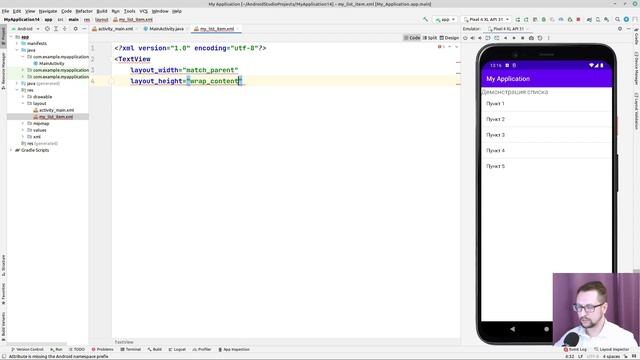This screenshot has width=640, height=360.
Task: Click the red Stop app icon
Action: click(x=578, y=20)
